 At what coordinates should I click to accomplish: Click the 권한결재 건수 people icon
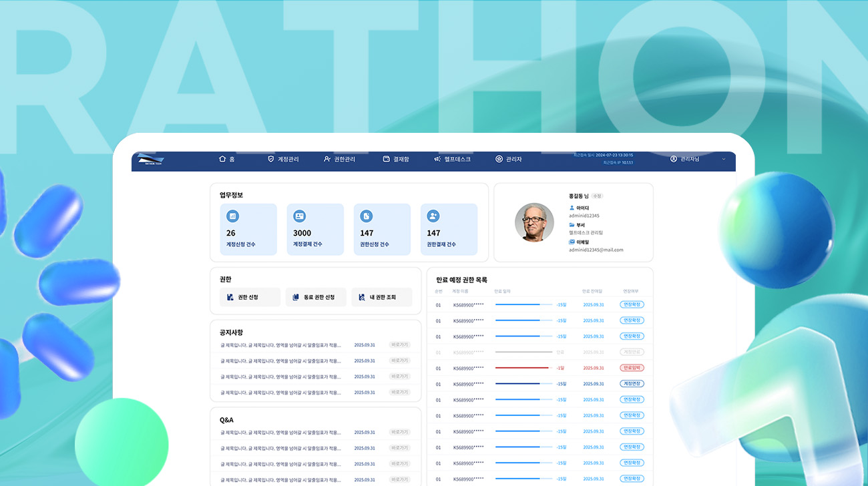pos(433,216)
